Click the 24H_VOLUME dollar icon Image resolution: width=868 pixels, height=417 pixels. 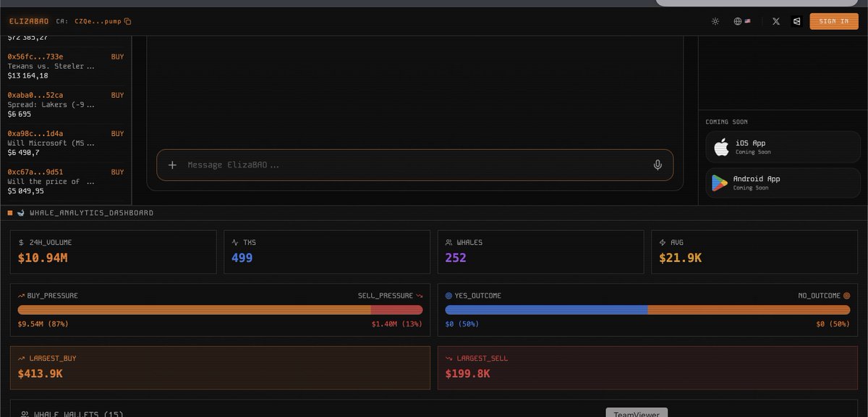pos(22,243)
